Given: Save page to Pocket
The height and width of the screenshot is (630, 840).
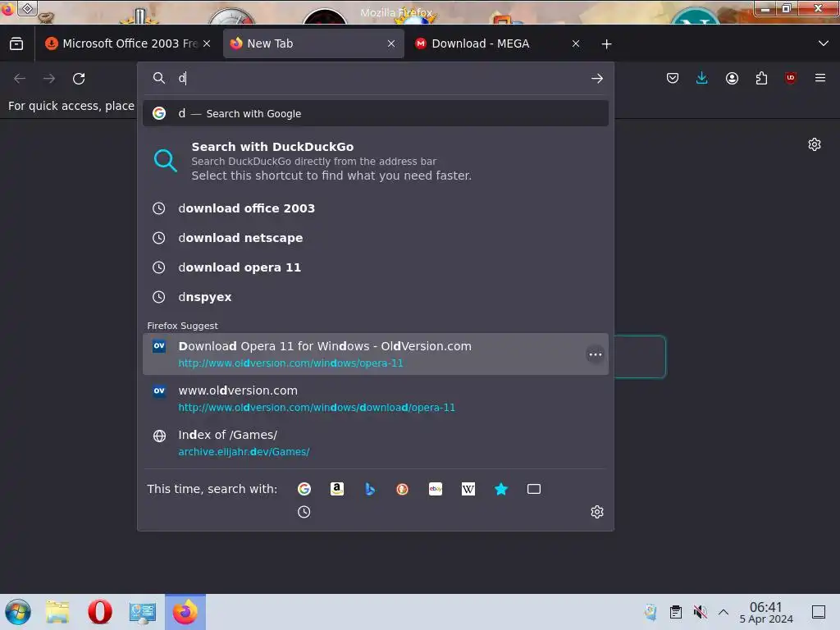Looking at the screenshot, I should 673,78.
